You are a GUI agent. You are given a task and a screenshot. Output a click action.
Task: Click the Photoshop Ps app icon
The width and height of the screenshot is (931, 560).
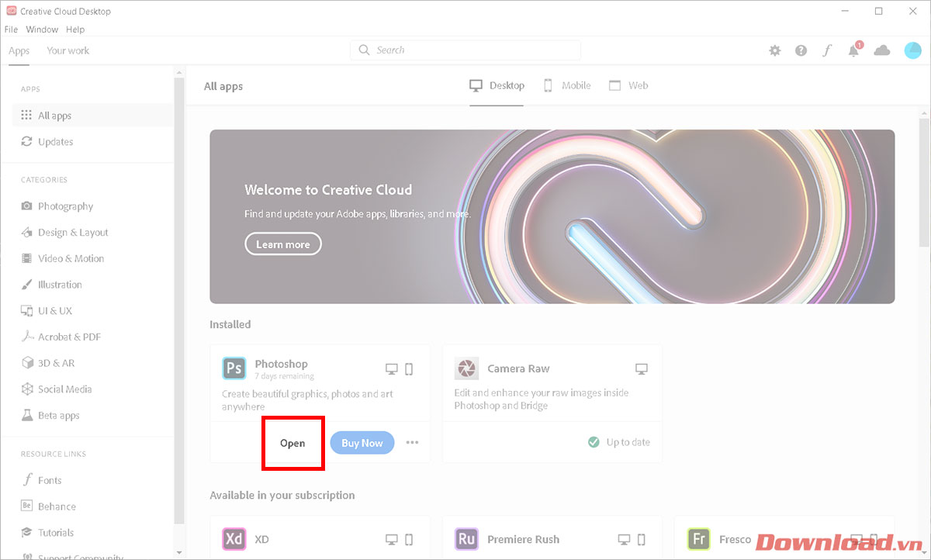tap(234, 368)
